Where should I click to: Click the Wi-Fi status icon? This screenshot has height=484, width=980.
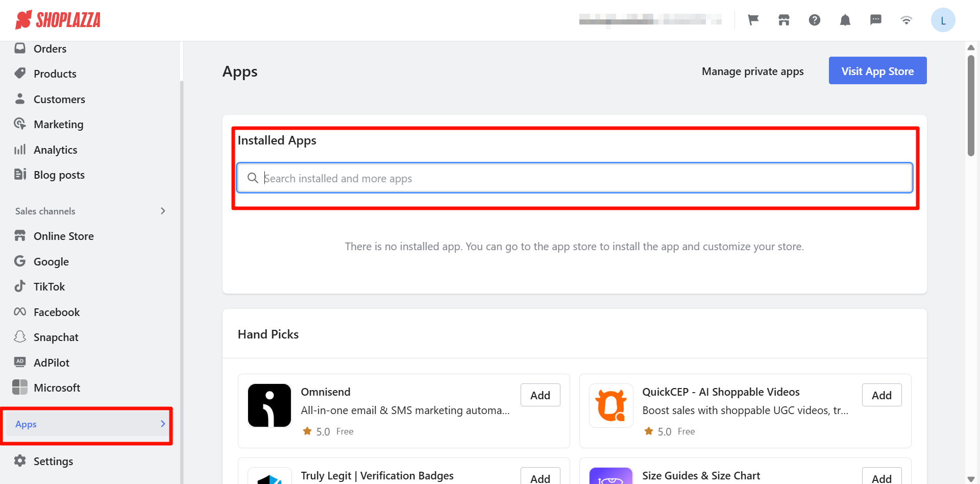[x=906, y=20]
